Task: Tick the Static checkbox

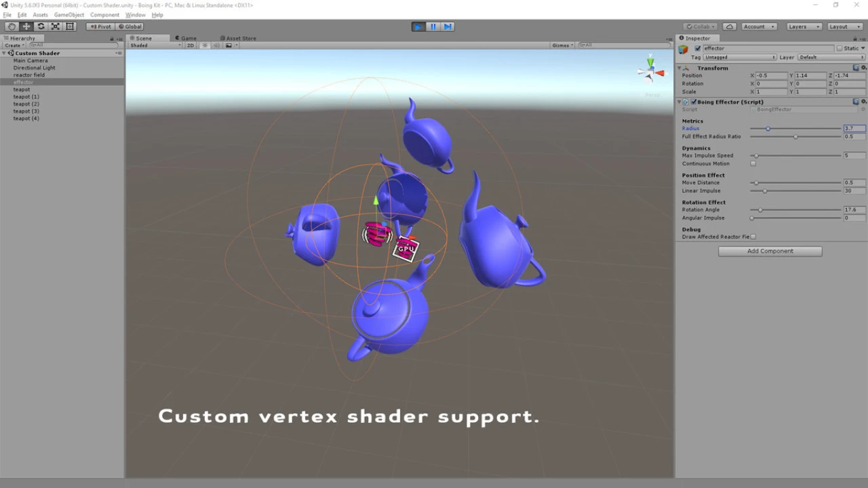Action: 839,48
